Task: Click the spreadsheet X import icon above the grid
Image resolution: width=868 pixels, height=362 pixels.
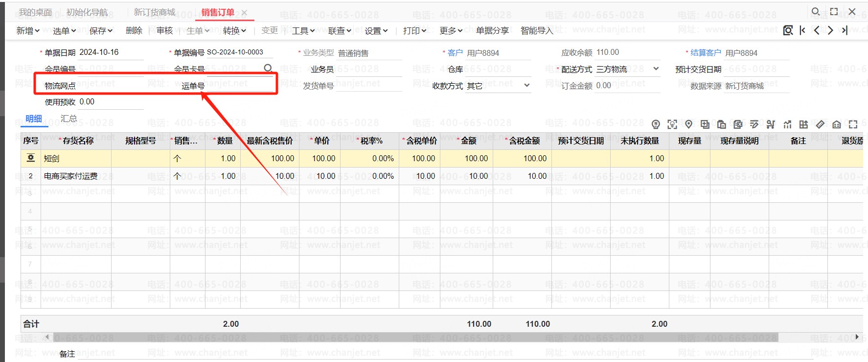Action: [738, 124]
